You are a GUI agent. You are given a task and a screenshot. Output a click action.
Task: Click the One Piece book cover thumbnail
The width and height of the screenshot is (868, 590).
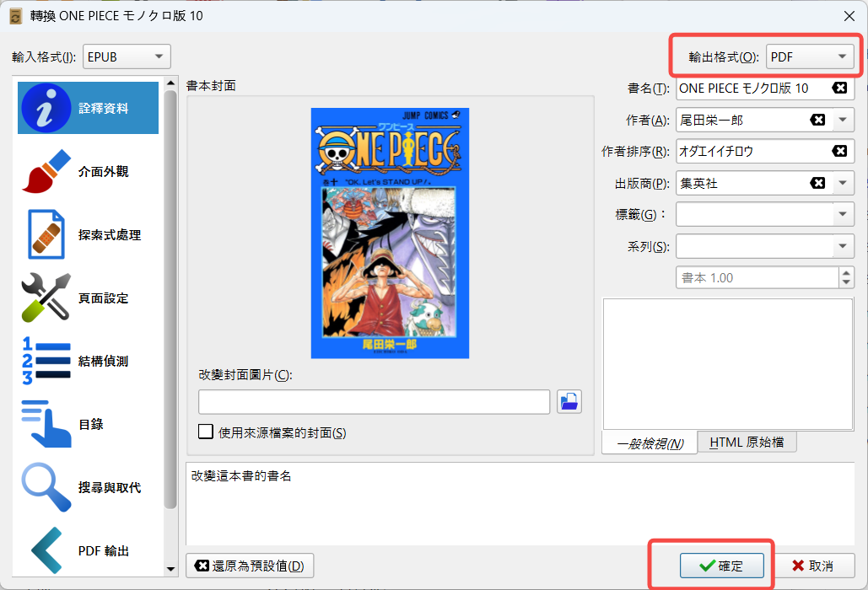pyautogui.click(x=390, y=233)
